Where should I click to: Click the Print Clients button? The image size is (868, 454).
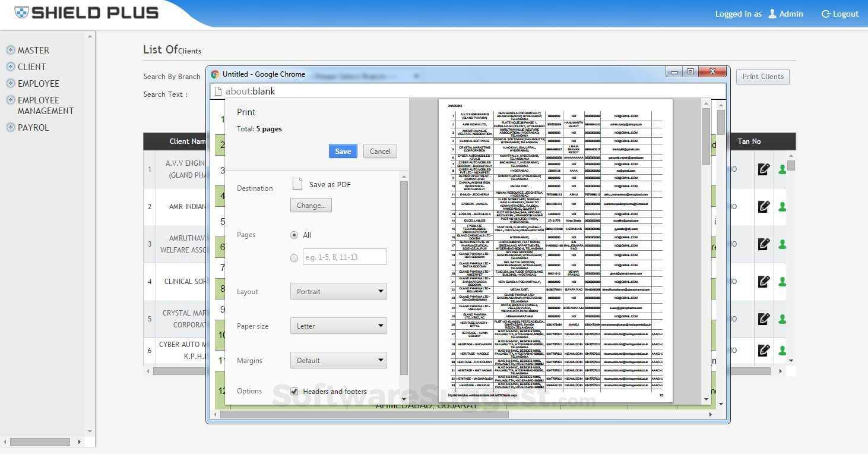762,76
